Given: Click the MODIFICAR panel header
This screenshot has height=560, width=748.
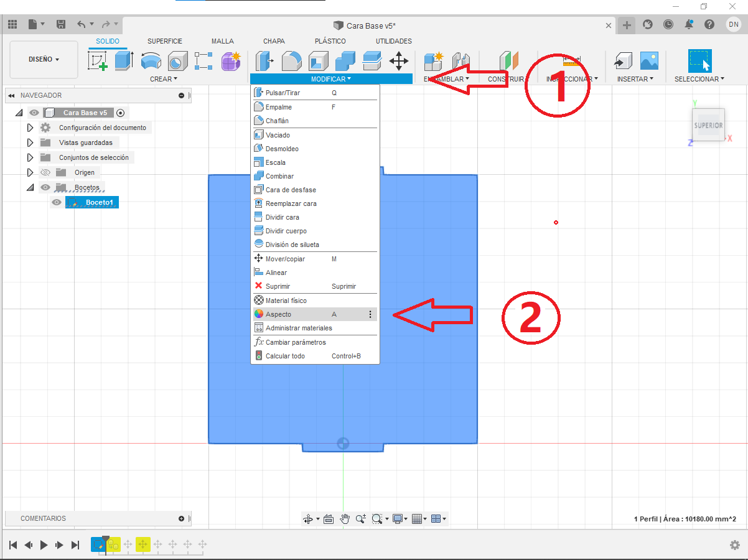Looking at the screenshot, I should (x=331, y=79).
